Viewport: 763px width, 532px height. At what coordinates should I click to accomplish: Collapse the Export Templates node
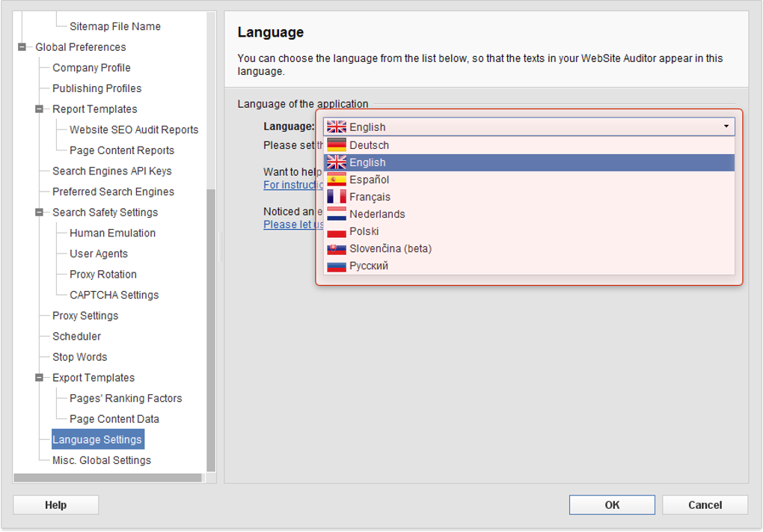tap(40, 378)
